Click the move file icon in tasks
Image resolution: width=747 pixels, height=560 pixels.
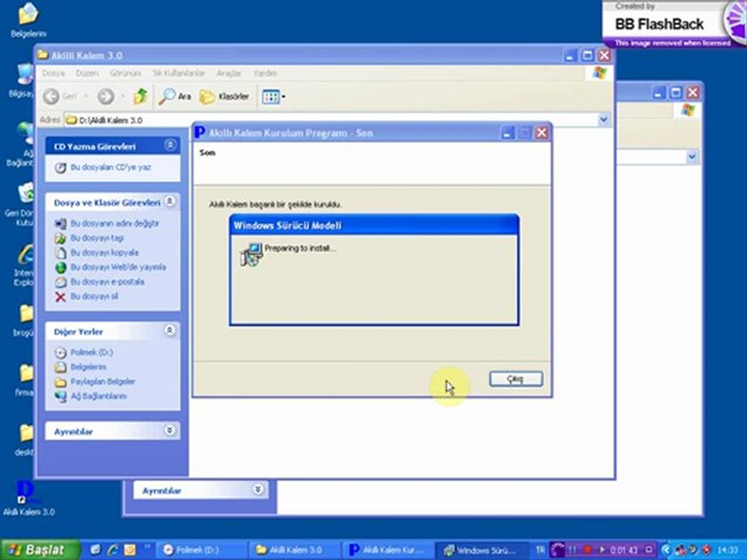pyautogui.click(x=61, y=238)
